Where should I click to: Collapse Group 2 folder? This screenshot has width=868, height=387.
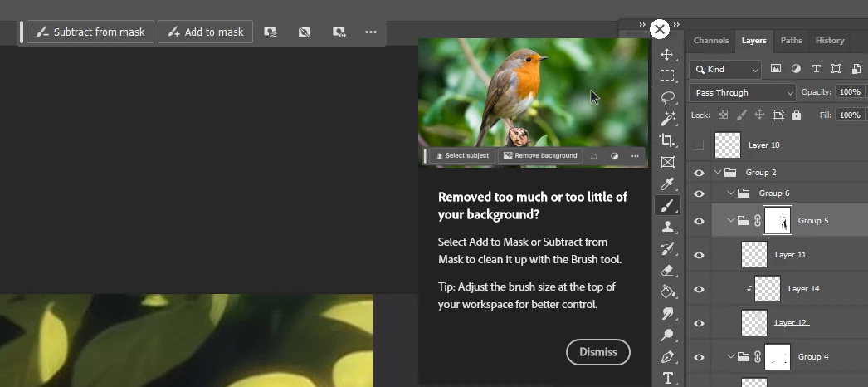pos(718,172)
